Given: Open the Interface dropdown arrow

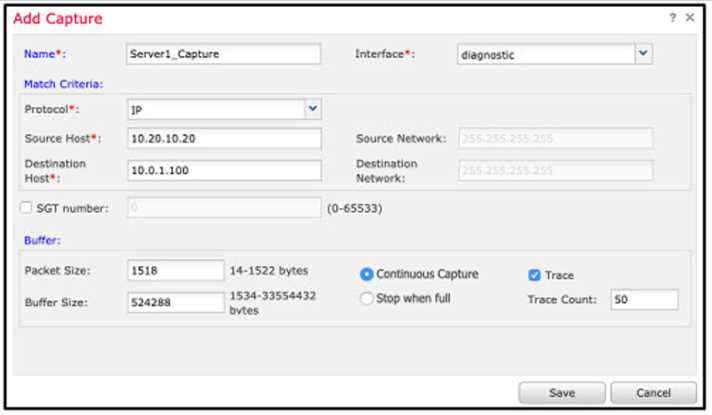Looking at the screenshot, I should pos(643,54).
